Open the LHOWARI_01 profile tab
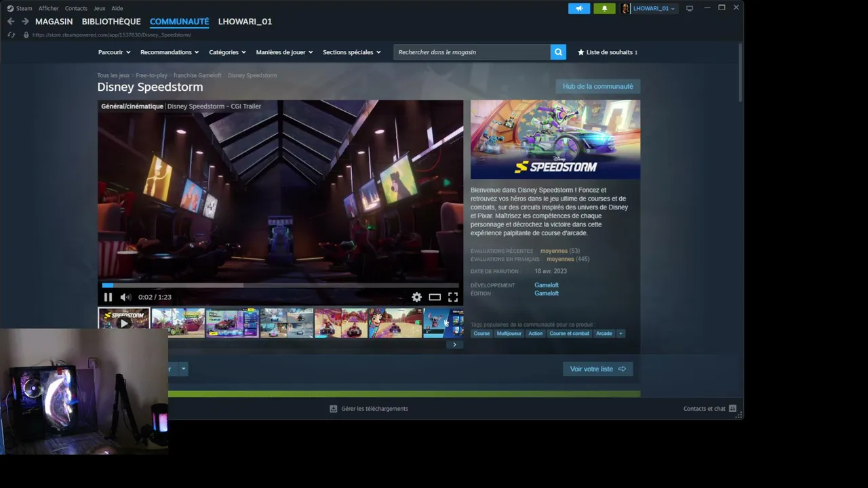868x488 pixels. (245, 22)
